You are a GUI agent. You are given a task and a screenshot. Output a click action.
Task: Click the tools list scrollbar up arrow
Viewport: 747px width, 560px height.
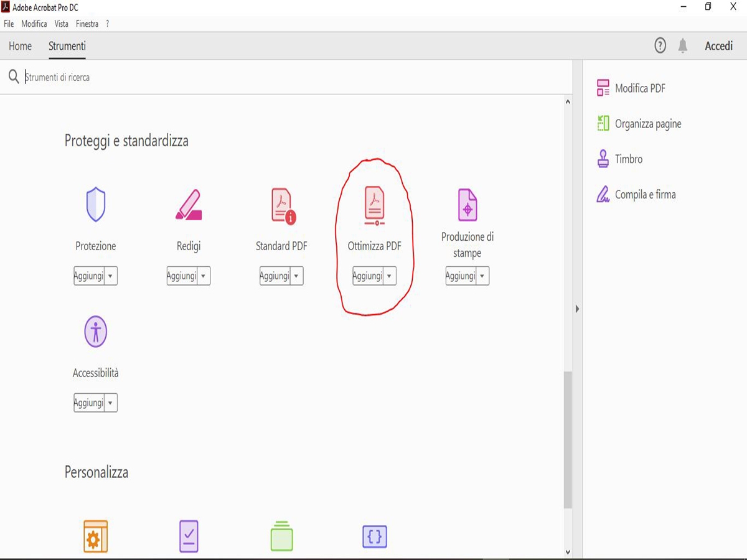click(x=567, y=101)
